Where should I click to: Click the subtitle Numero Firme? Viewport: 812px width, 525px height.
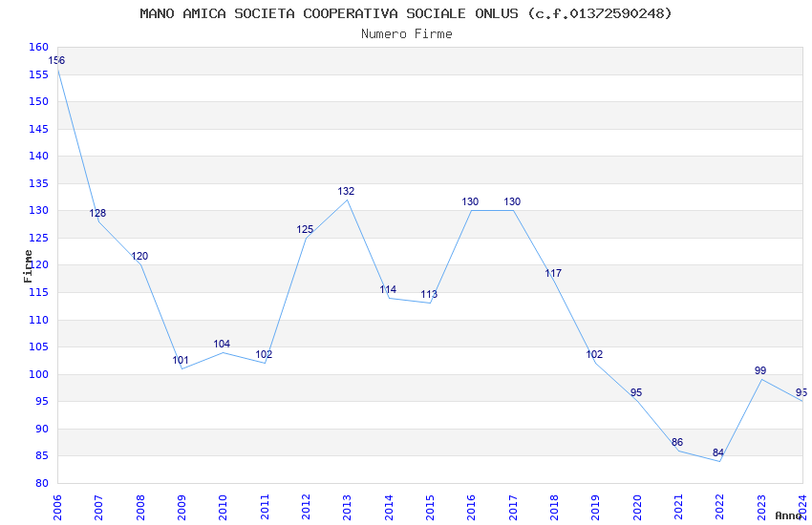[x=407, y=33]
